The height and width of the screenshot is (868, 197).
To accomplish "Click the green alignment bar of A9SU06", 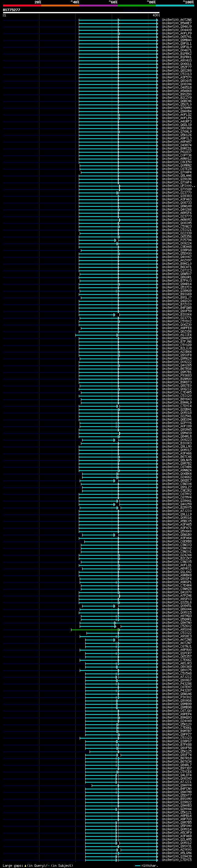I will pos(96,629).
